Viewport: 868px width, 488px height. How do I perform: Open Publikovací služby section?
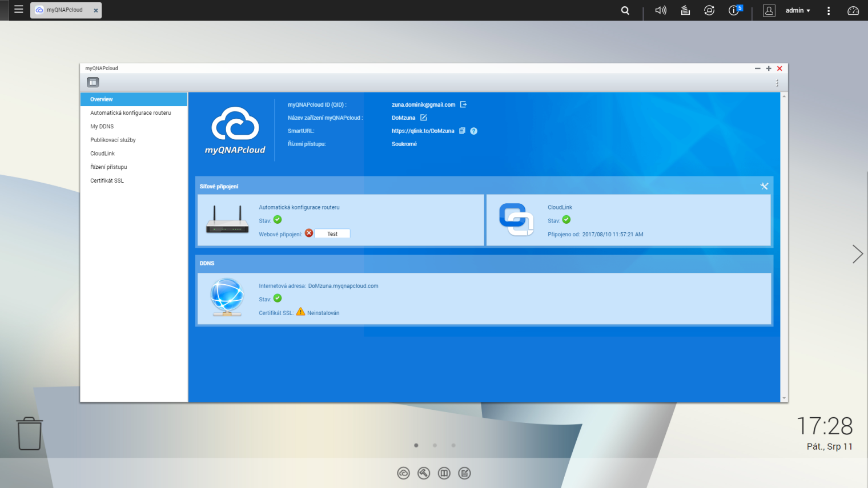[134, 140]
